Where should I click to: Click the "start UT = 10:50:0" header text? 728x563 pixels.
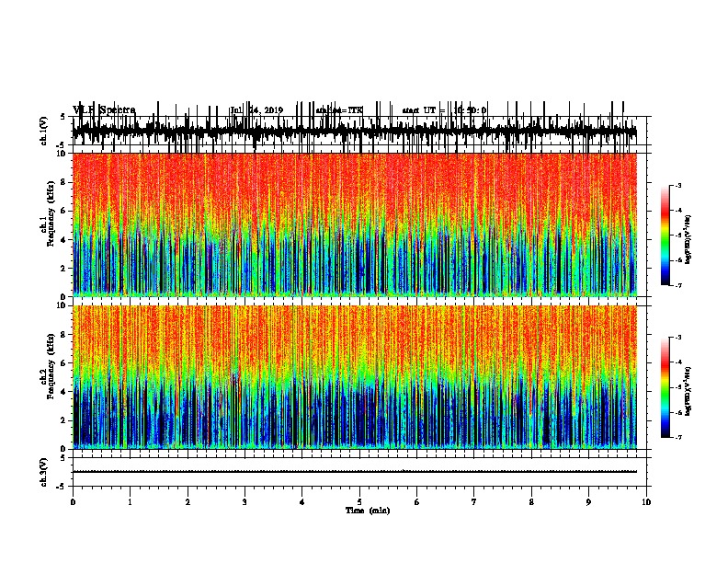[444, 110]
